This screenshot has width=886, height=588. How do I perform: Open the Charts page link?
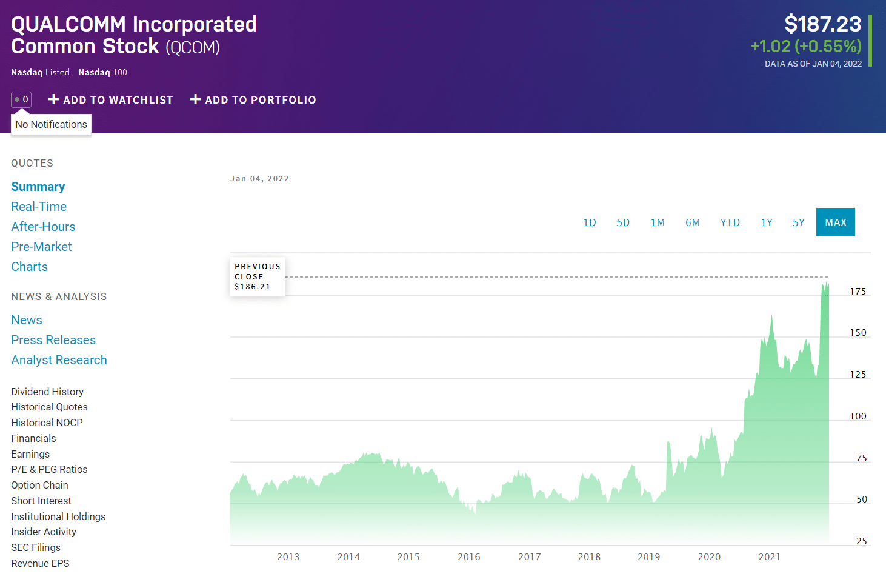pos(29,267)
